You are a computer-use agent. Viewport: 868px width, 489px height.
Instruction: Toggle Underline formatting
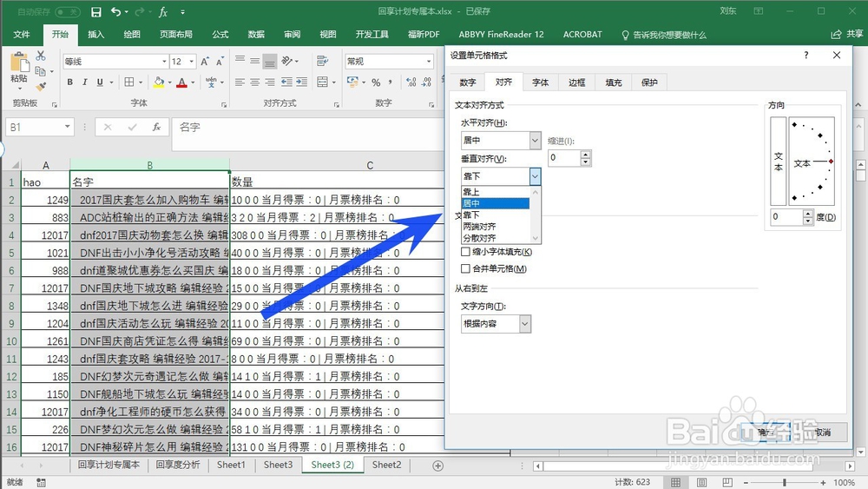[100, 82]
